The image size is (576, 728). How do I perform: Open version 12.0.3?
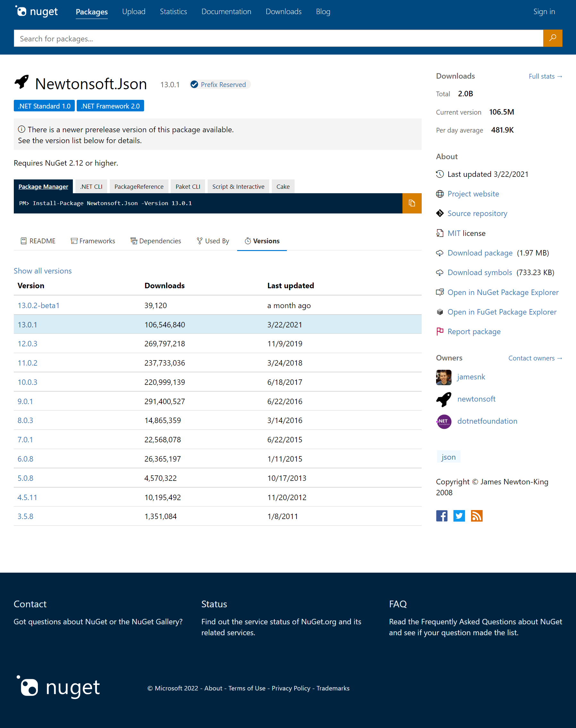pos(27,343)
